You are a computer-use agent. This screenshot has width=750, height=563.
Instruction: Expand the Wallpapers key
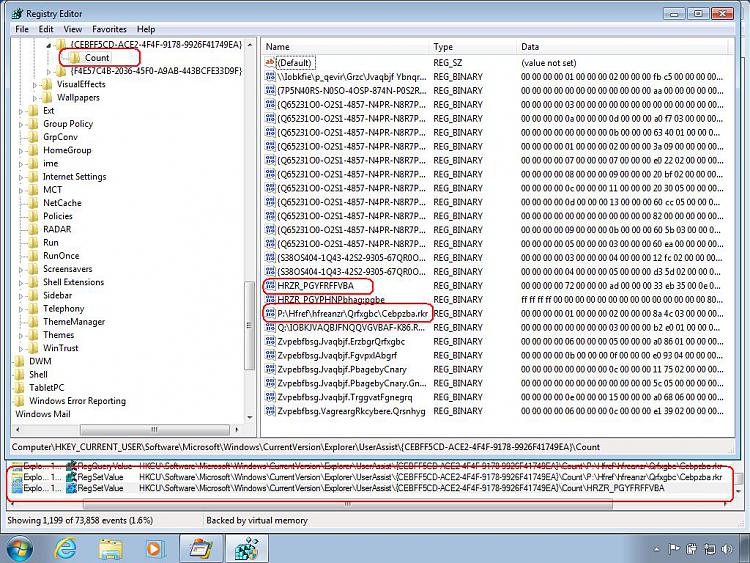34,98
